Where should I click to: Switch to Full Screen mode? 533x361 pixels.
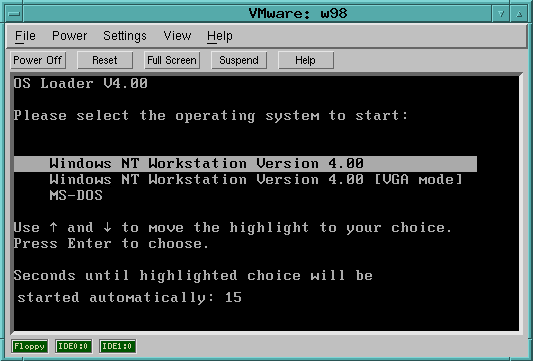tap(172, 60)
